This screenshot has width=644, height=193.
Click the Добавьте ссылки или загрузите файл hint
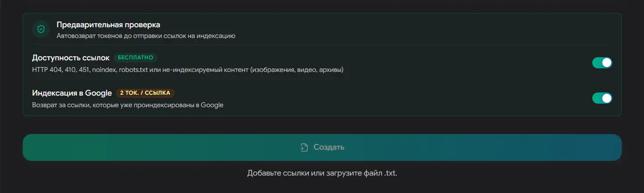click(322, 173)
